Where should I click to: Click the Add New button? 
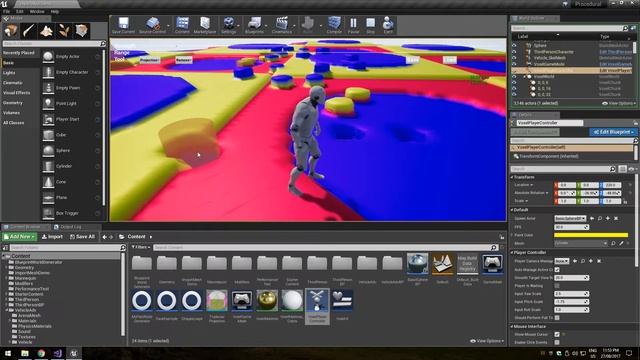pos(20,237)
